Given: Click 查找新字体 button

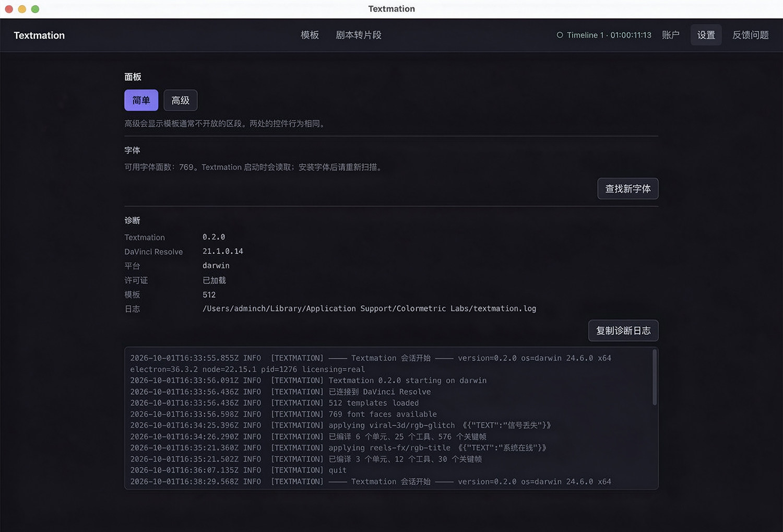Looking at the screenshot, I should click(628, 188).
